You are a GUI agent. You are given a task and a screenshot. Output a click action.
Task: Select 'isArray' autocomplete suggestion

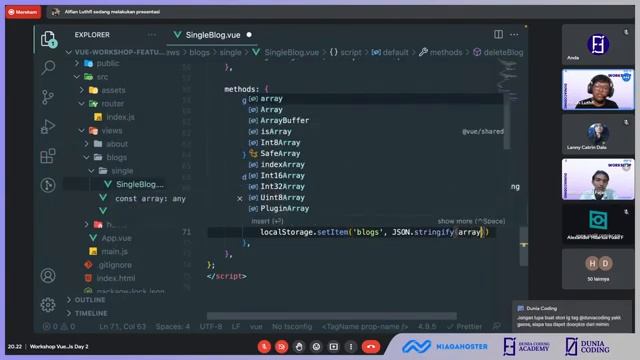376,132
